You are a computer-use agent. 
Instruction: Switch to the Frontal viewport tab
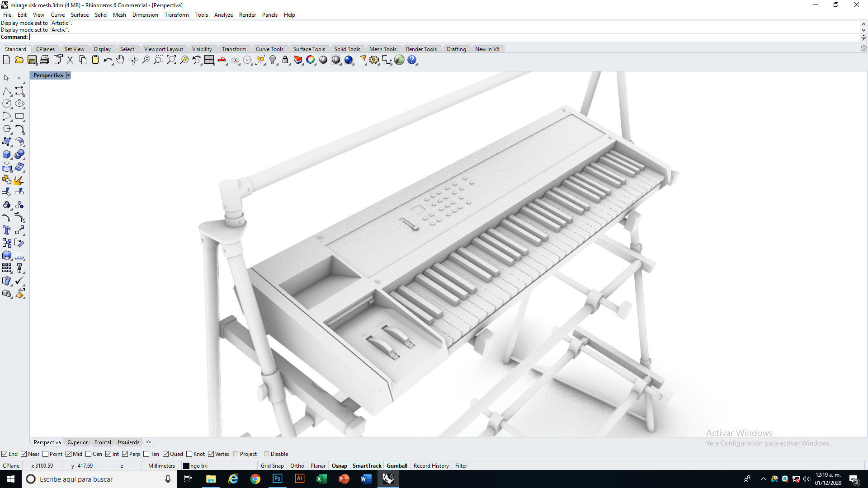[103, 442]
